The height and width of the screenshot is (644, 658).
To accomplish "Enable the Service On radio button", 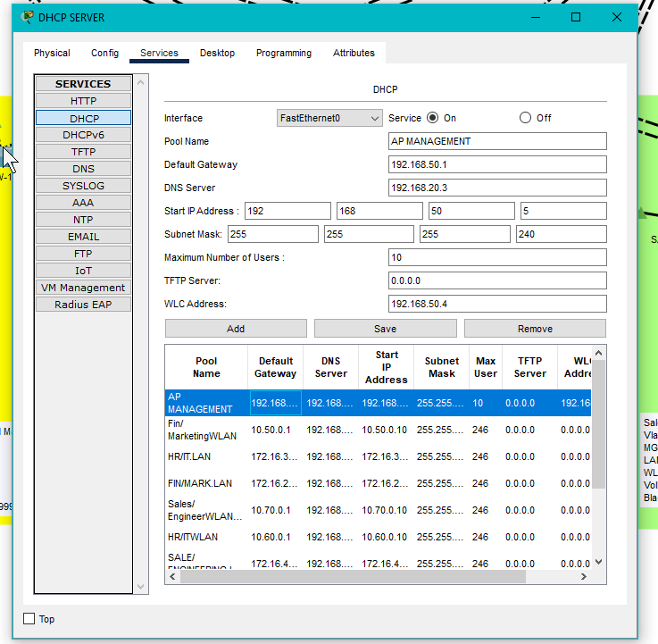I will (433, 118).
